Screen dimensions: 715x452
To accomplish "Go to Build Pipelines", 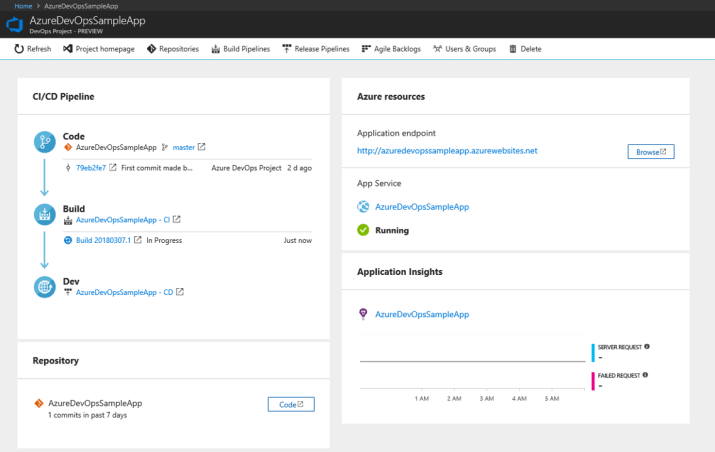I will [240, 48].
